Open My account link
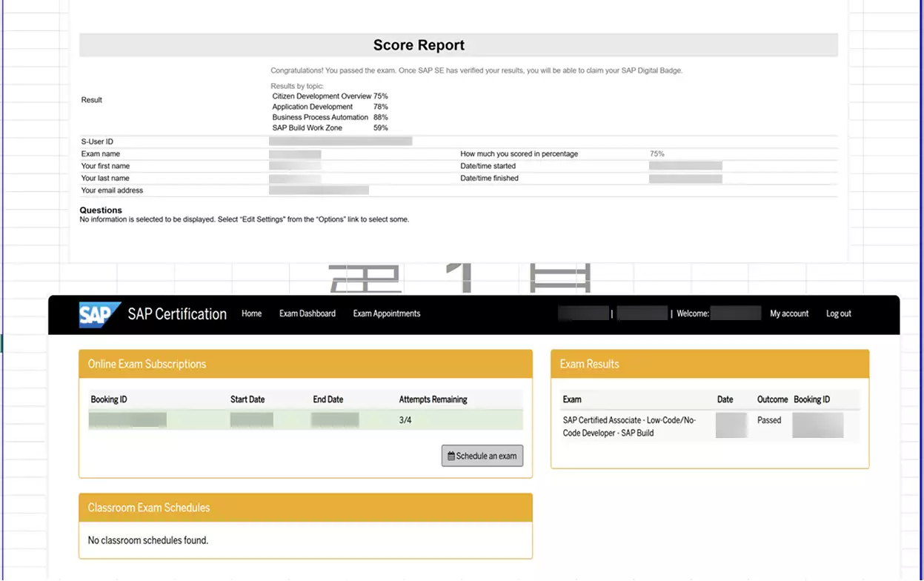 pos(788,313)
